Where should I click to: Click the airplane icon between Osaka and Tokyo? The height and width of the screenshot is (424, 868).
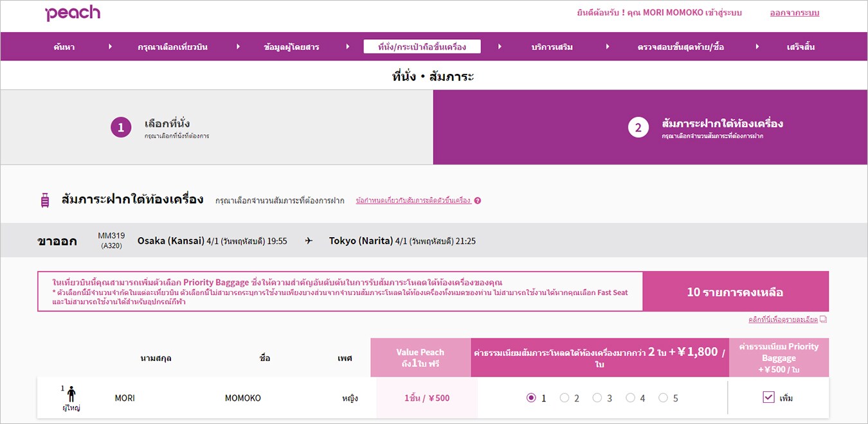[309, 241]
